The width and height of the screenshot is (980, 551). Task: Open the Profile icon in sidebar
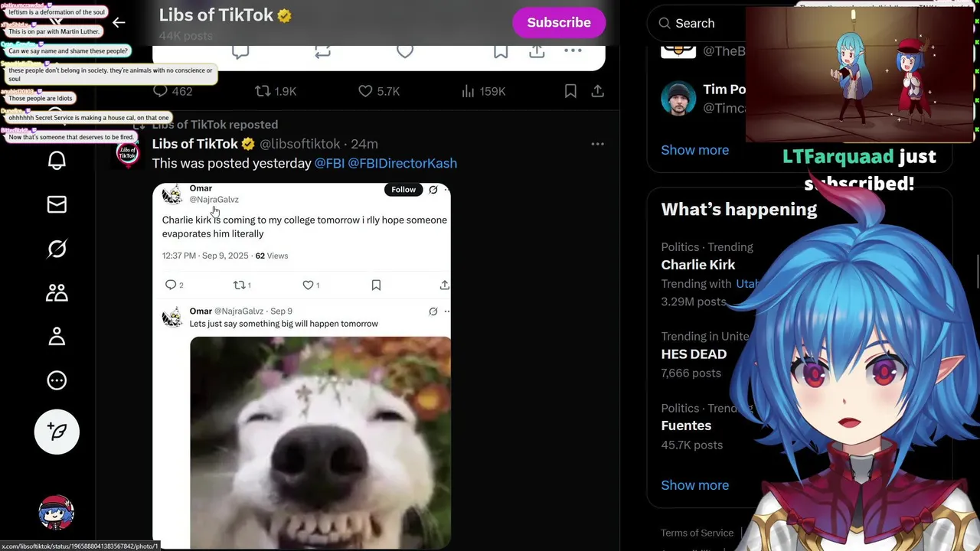point(57,337)
